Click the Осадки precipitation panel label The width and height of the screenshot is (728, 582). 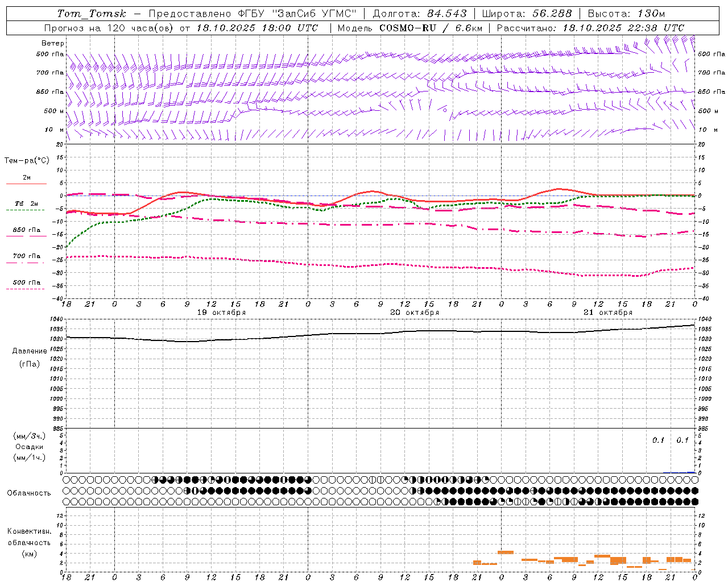30,447
